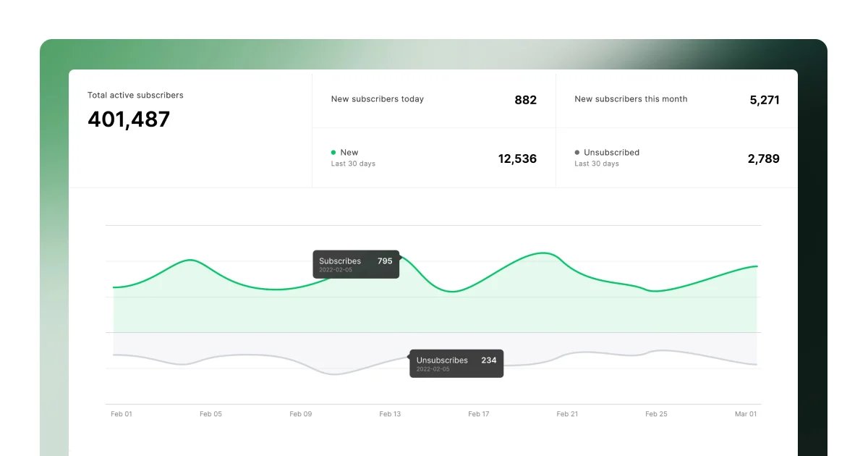This screenshot has height=456, width=868.
Task: Click the New subscribers today label
Action: tap(378, 99)
